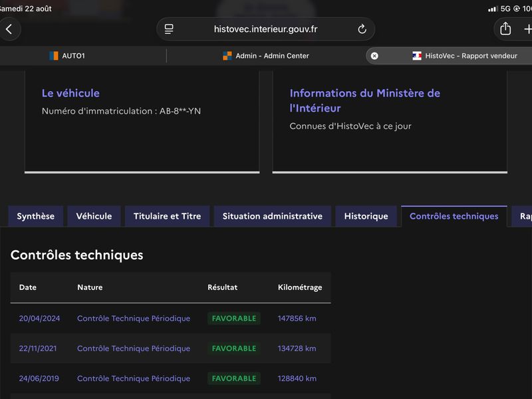
Task: Click the Date column header
Action: coord(28,287)
